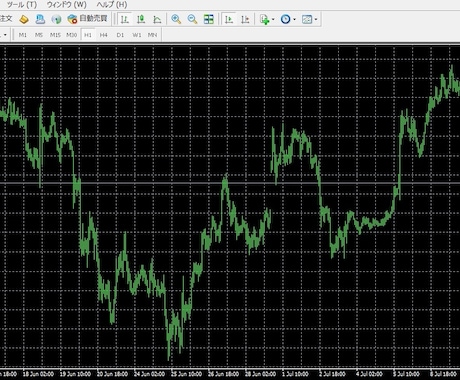Click the '24 Jun 02:00' time axis label
This screenshot has width=460, height=380.
coord(149,374)
